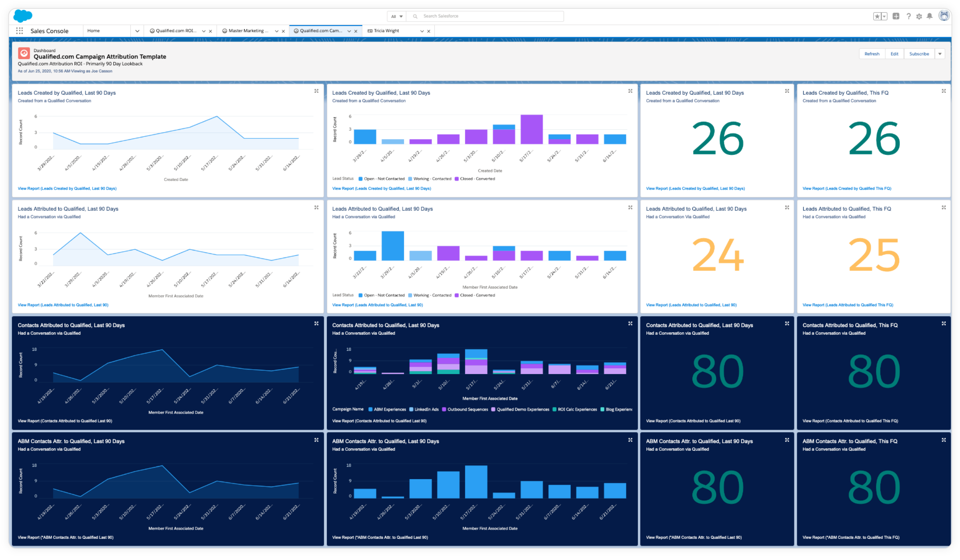Click the Edit dashboard button
This screenshot has width=960, height=560.
click(894, 54)
